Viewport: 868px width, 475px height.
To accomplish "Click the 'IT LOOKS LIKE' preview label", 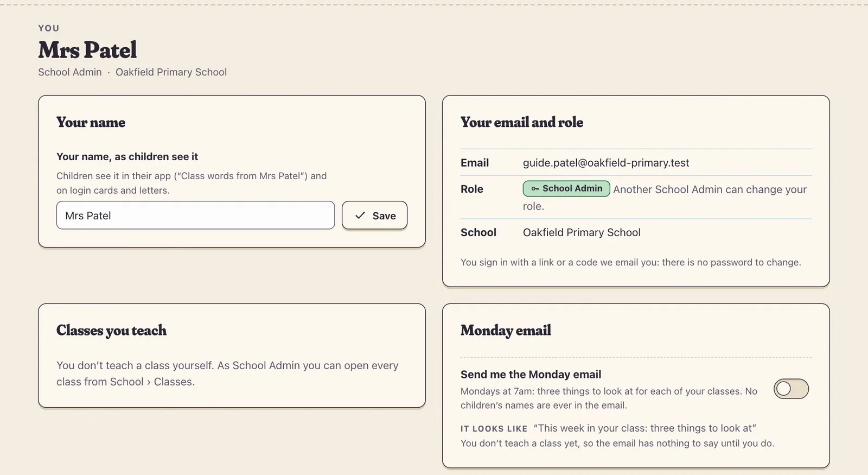I will pos(494,429).
